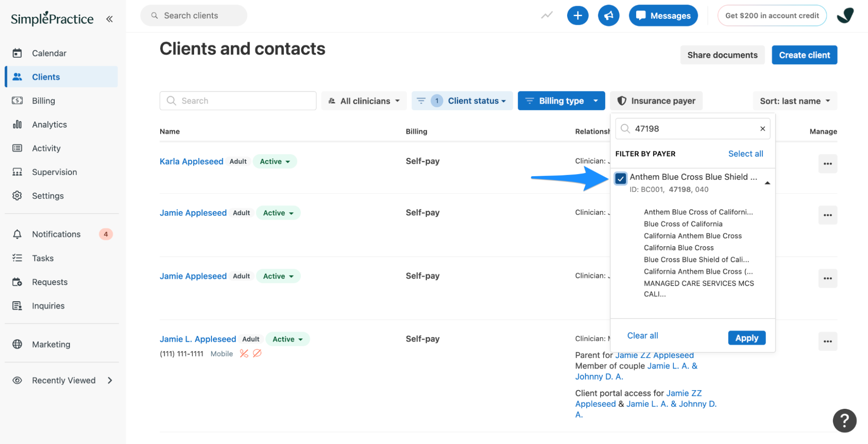
Task: Click the Supervision icon in sidebar
Action: pyautogui.click(x=17, y=172)
